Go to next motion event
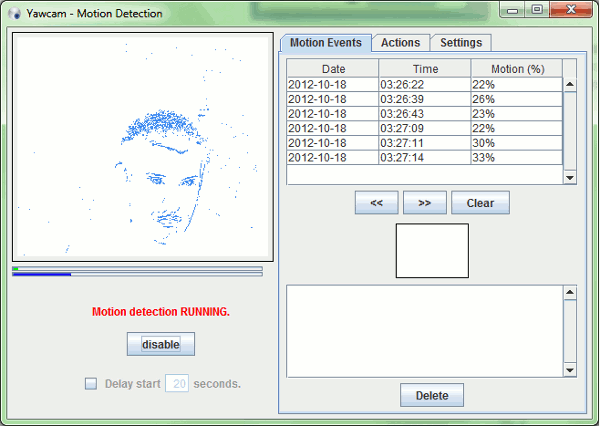Screen dimensions: 600x426 click(x=424, y=203)
